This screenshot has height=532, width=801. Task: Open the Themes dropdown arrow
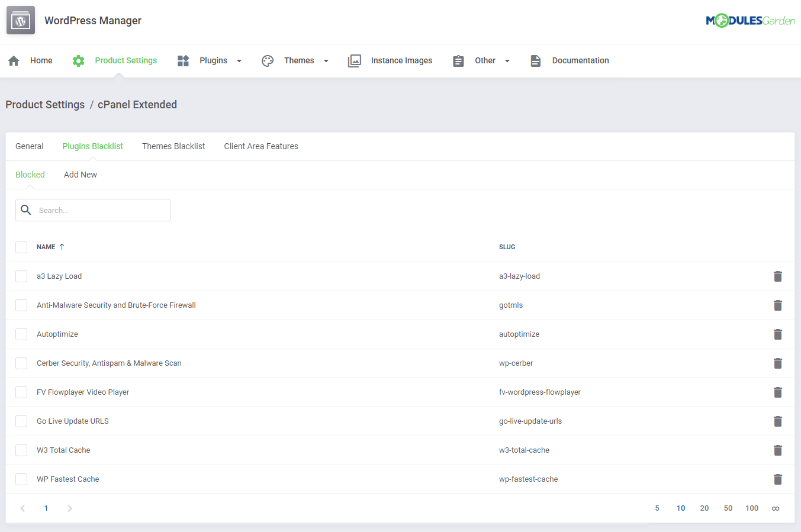[x=326, y=60]
